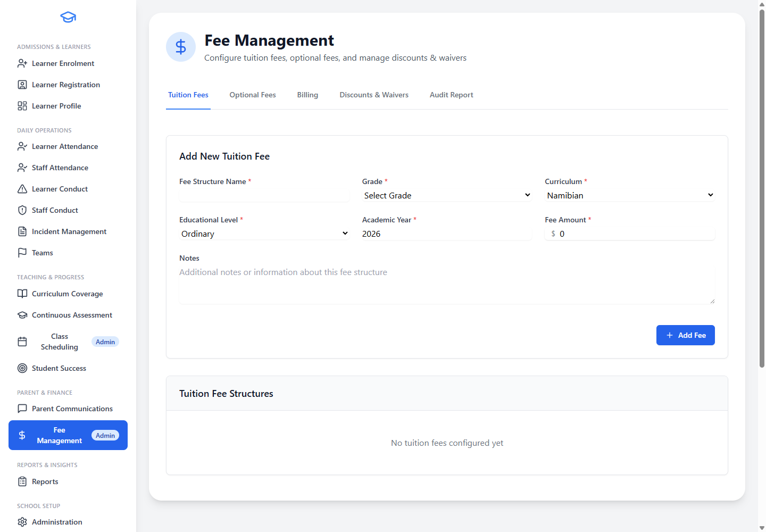This screenshot has height=532, width=766.
Task: Click the Learner Attendance user-check icon
Action: (x=22, y=146)
